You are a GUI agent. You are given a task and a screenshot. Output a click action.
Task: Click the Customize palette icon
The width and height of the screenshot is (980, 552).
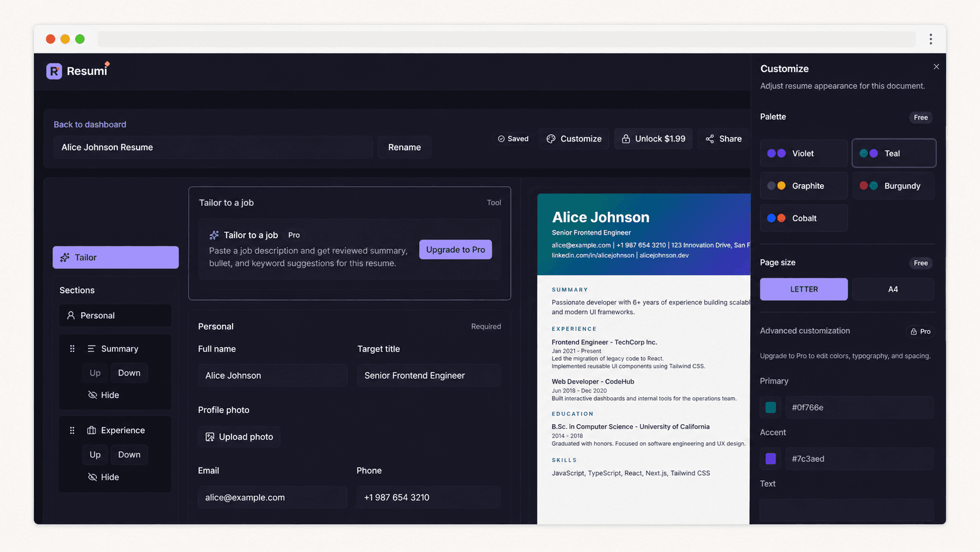click(551, 139)
